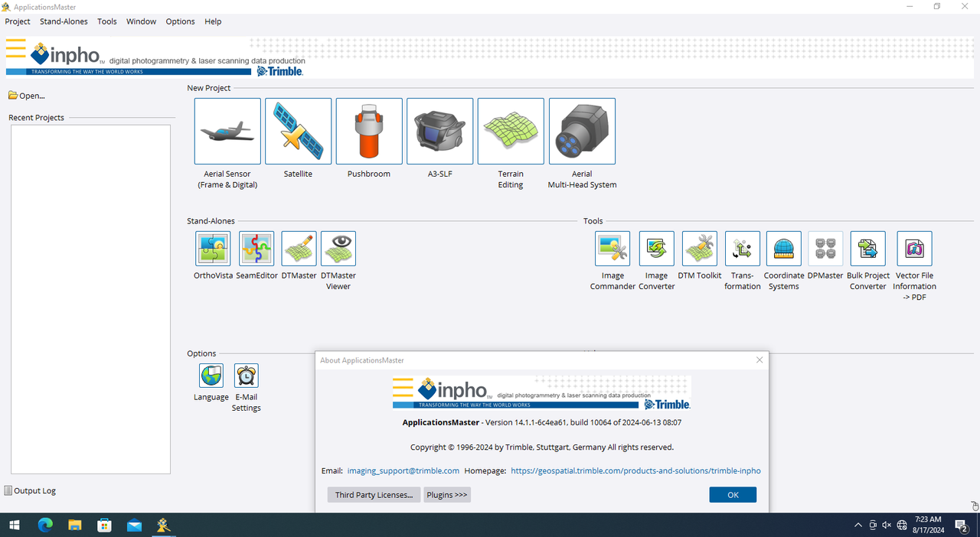Click the copyright Trimble Stuttgart text
Screen dimensions: 980x537
pyautogui.click(x=542, y=447)
